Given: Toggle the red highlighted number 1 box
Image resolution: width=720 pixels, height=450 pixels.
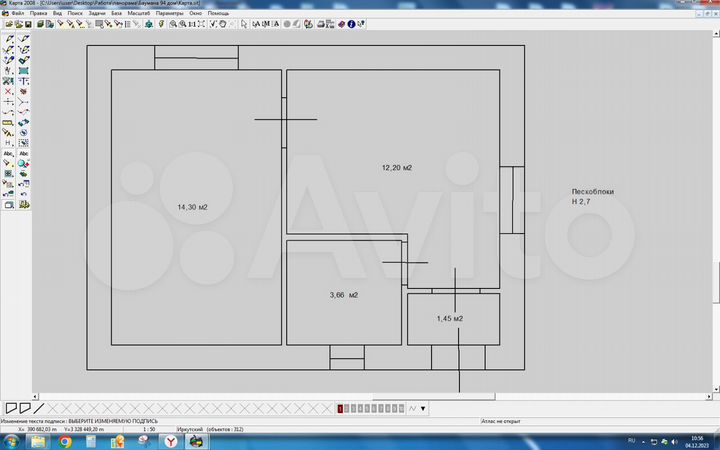Looking at the screenshot, I should click(341, 408).
